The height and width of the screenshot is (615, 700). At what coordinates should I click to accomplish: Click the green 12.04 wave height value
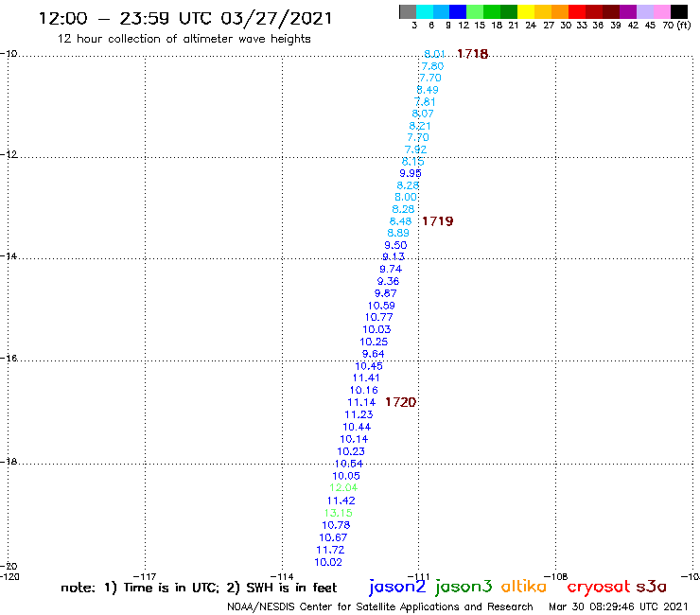tap(343, 487)
